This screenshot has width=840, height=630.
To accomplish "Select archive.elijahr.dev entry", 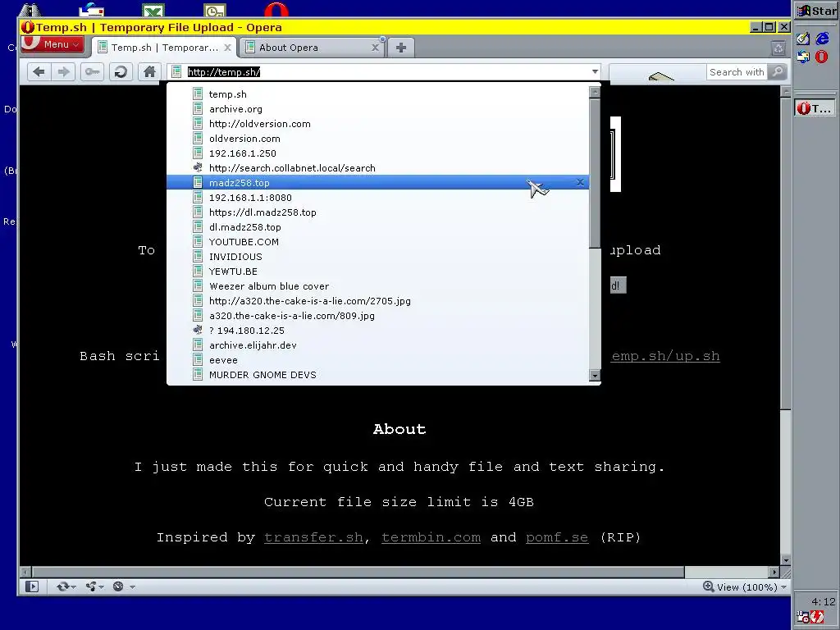I will click(377, 345).
